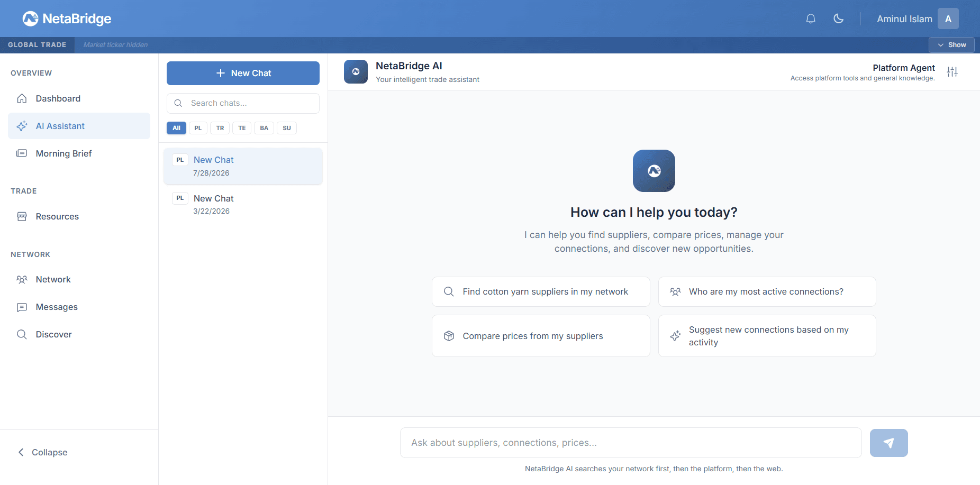
Task: Click the GLOBAL TRADE label
Action: (x=37, y=45)
